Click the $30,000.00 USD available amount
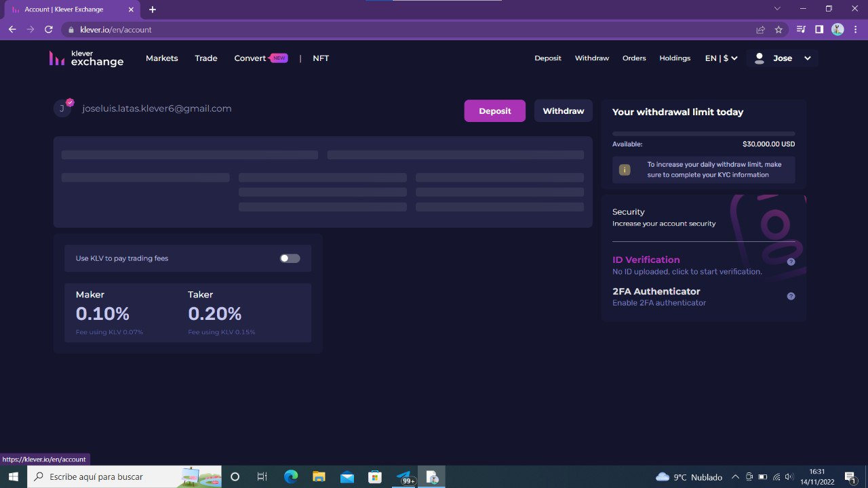 (768, 144)
